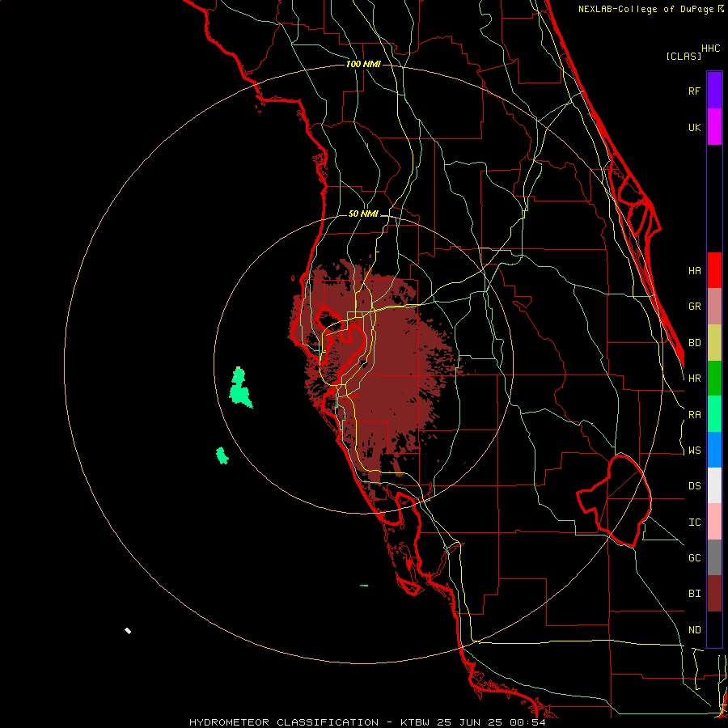Click the "GC" legend label
The image size is (728, 728).
pos(694,558)
